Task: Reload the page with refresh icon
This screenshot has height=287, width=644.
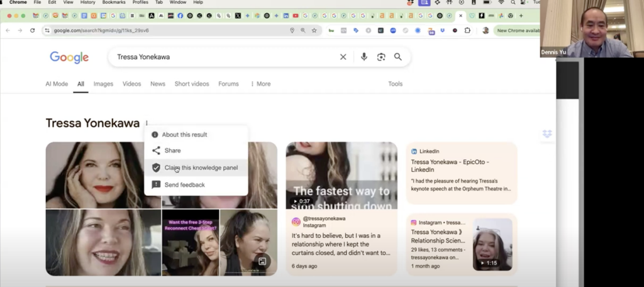Action: pyautogui.click(x=33, y=30)
